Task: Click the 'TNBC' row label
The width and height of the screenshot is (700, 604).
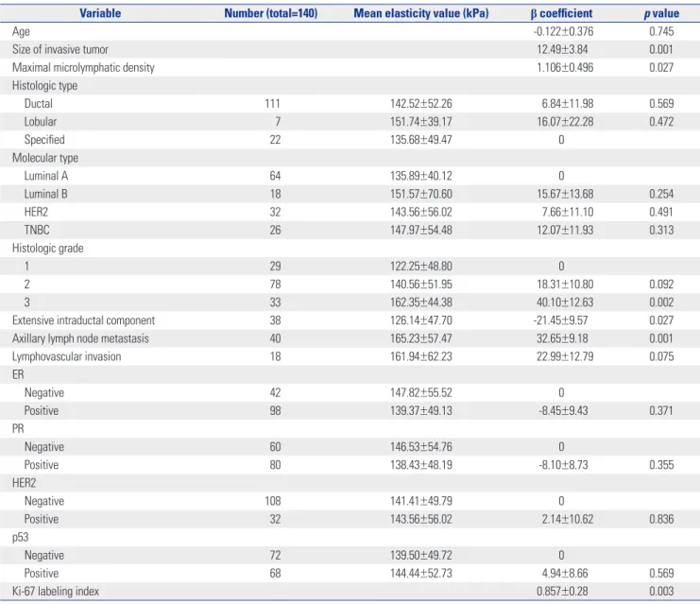Action: pos(37,230)
